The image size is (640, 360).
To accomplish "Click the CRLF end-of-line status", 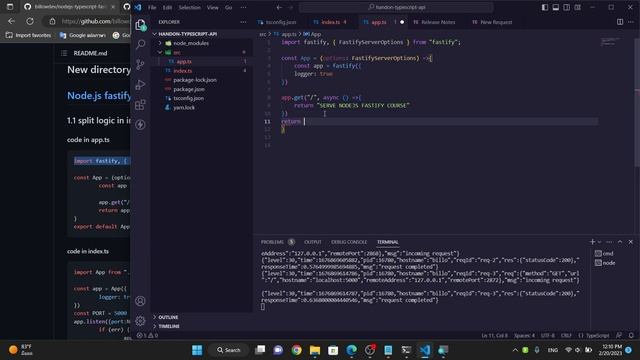I will pos(566,336).
